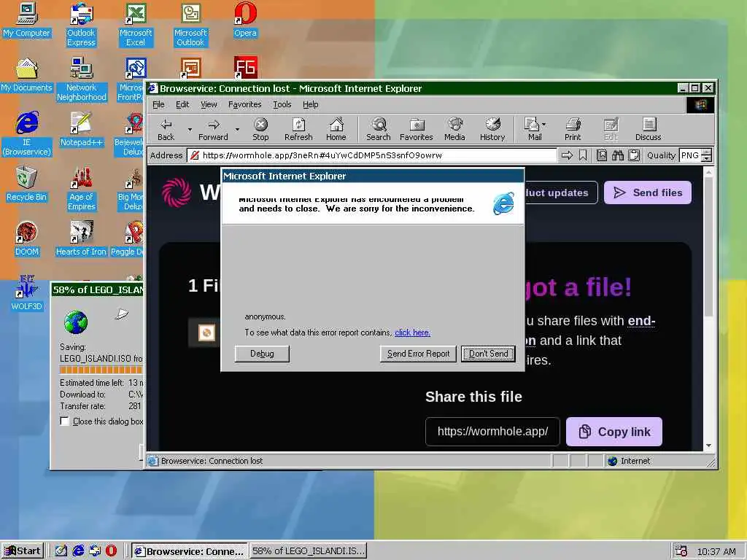Print the current page
The height and width of the screenshot is (560, 747).
pyautogui.click(x=573, y=130)
